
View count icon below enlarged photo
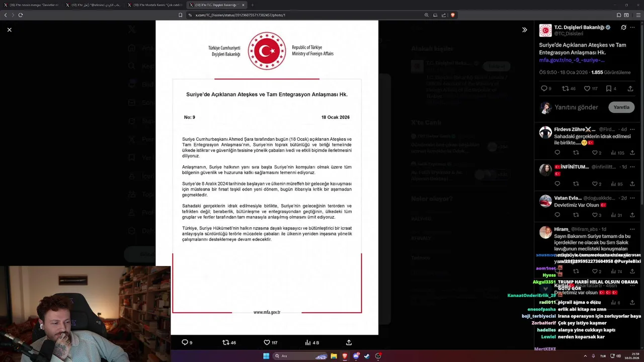click(307, 342)
